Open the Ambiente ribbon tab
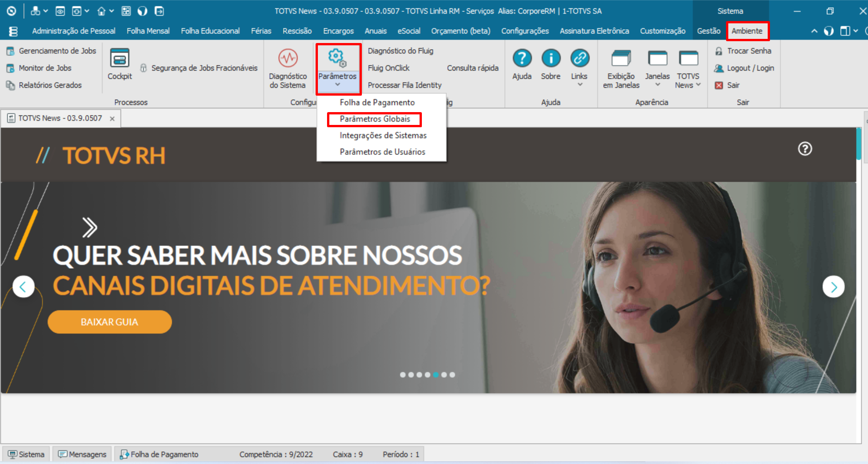868x464 pixels. click(x=747, y=31)
